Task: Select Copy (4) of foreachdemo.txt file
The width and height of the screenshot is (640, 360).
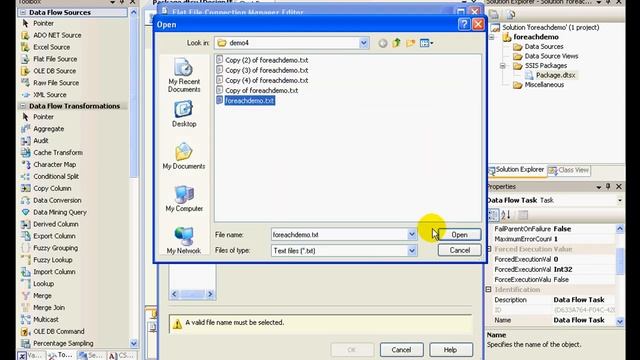Action: [262, 80]
